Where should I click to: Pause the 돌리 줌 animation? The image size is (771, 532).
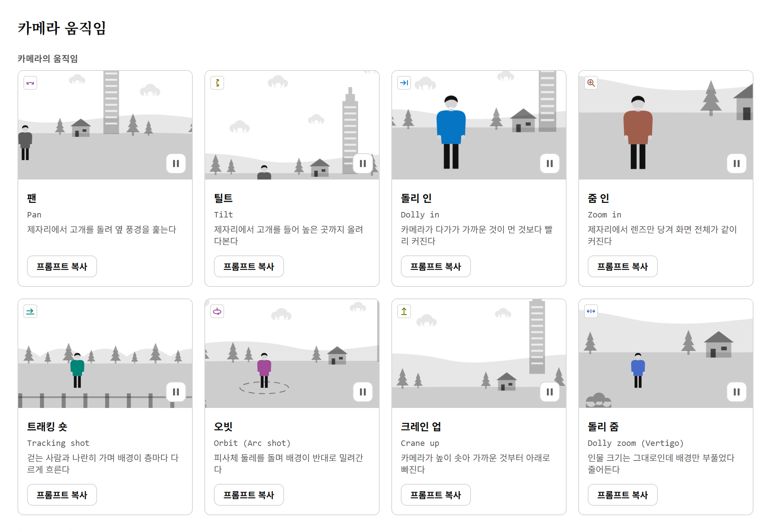(x=737, y=392)
